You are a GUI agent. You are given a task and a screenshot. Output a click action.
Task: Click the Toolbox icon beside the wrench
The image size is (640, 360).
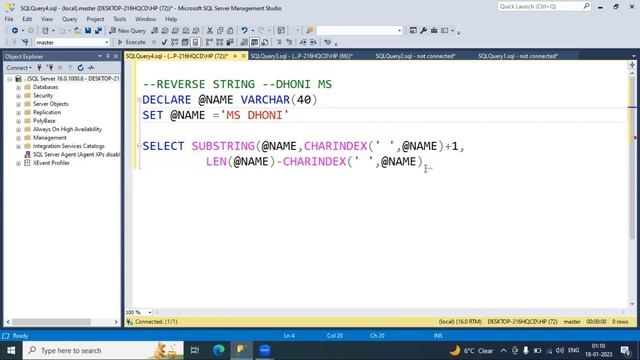(434, 31)
